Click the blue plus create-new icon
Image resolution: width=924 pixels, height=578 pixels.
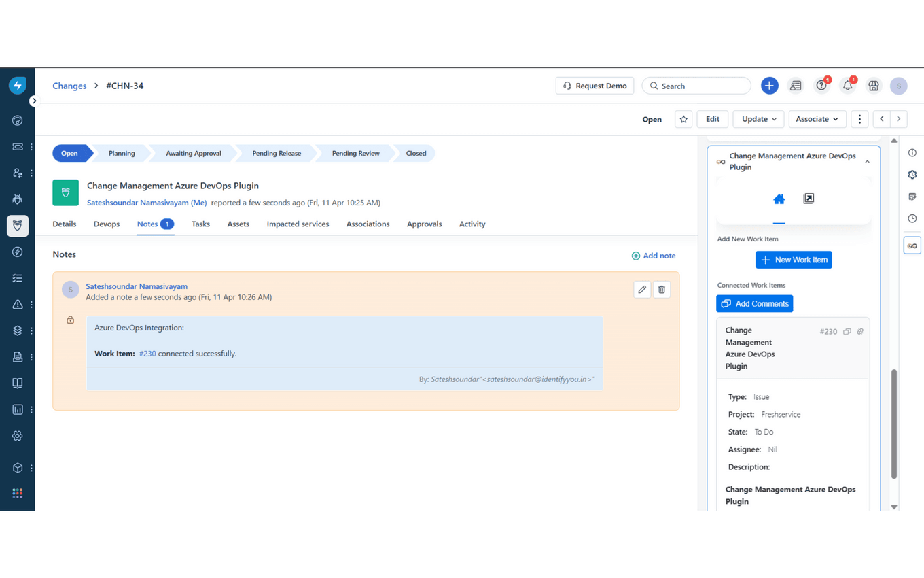(769, 86)
